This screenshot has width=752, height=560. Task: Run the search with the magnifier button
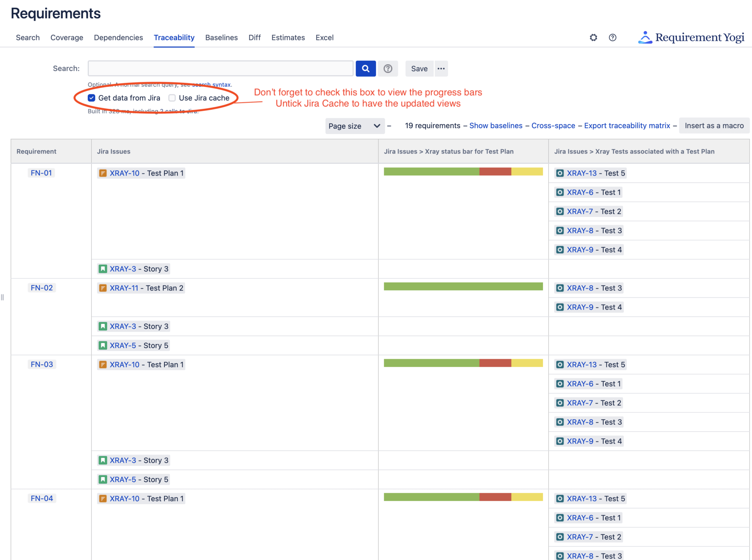point(365,68)
